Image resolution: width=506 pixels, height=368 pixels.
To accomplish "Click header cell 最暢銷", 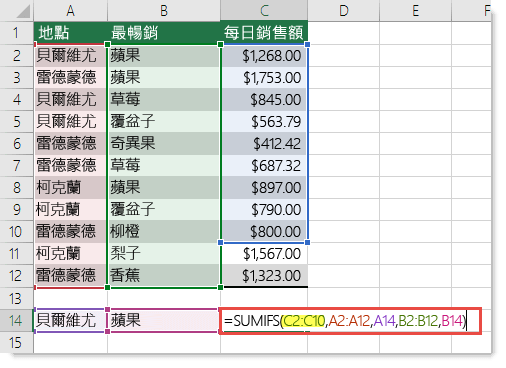I will point(164,33).
